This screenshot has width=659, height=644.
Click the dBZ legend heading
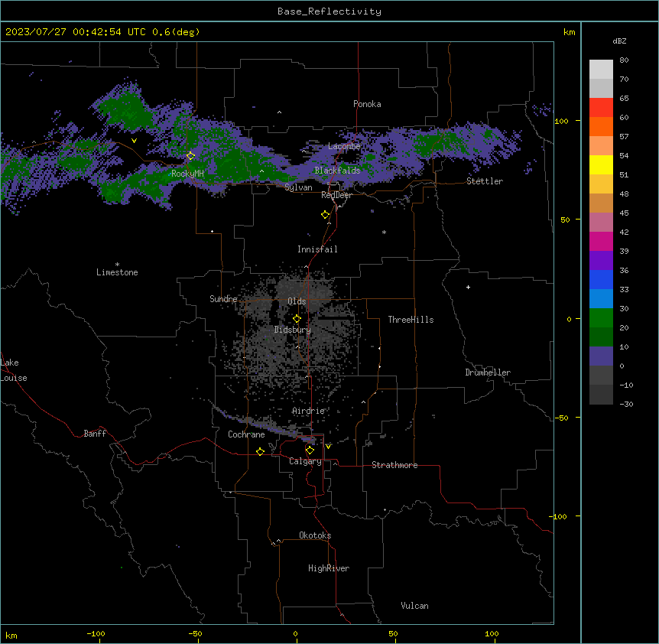pyautogui.click(x=619, y=41)
